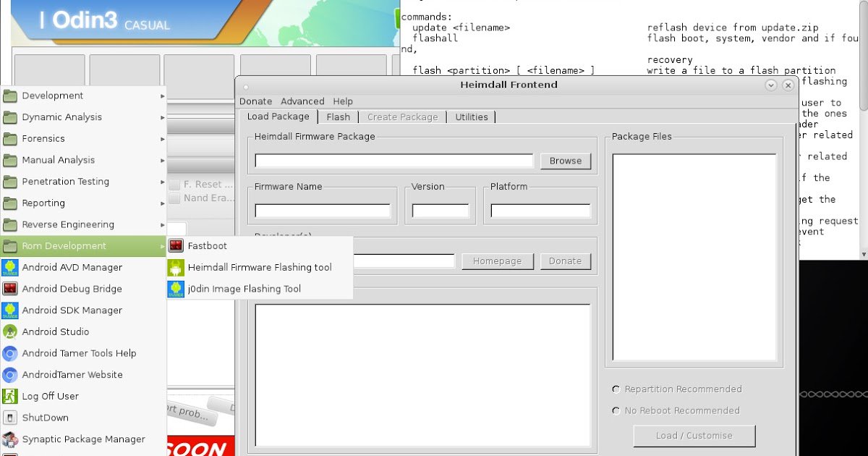Expand the Forensics category
868x456 pixels.
(x=42, y=138)
